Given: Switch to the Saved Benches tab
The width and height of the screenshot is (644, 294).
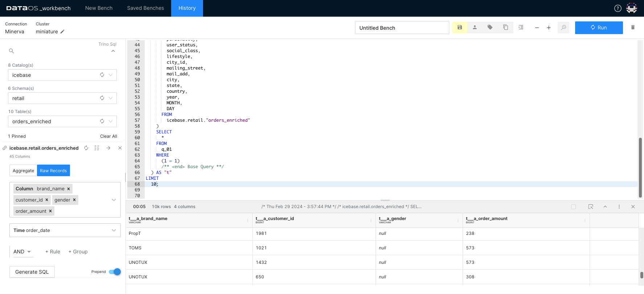Looking at the screenshot, I should [145, 8].
